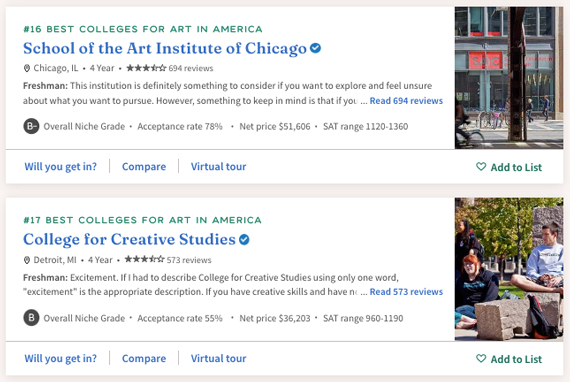Open School of the Art Institute of Chicago
Screen dimensions: 570x382
(165, 48)
